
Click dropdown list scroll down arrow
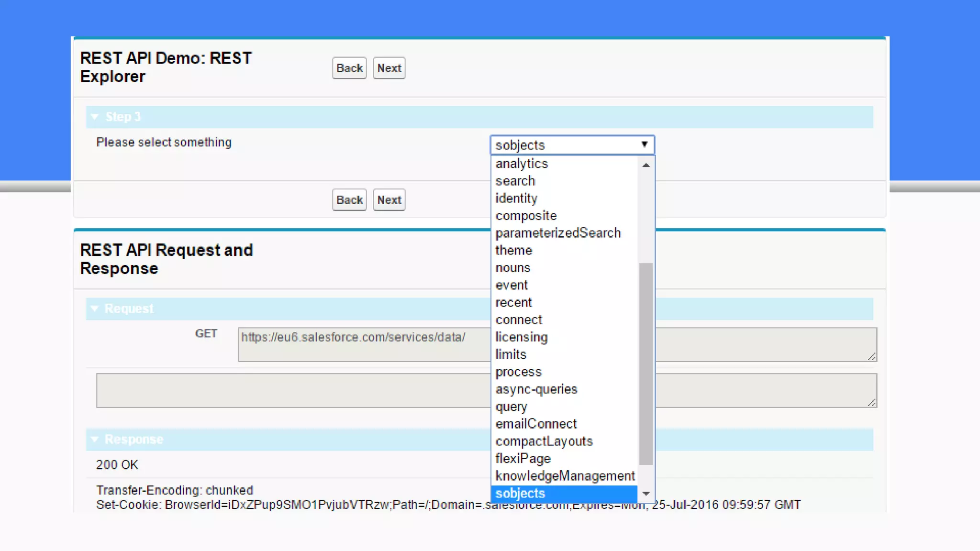646,493
